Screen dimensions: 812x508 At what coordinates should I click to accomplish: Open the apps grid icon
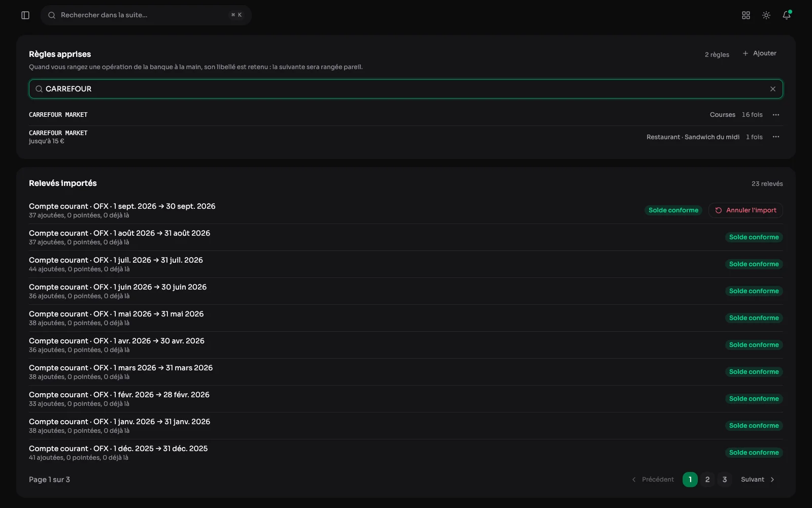point(746,15)
